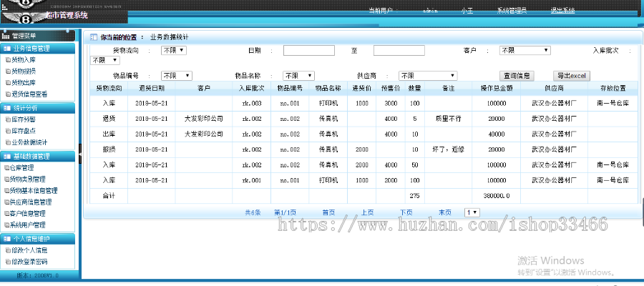This screenshot has height=286, width=644.
Task: Click the total quantity 275 cell
Action: pos(414,196)
